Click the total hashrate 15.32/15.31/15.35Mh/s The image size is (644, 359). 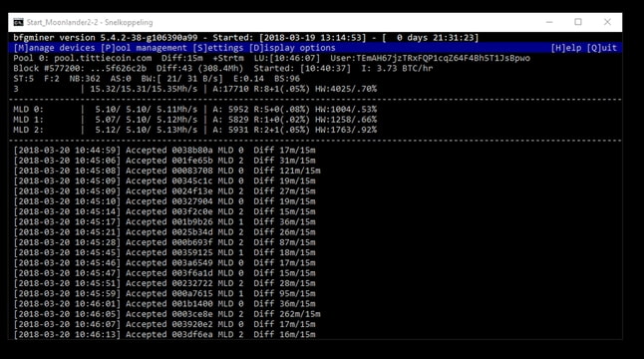click(144, 89)
